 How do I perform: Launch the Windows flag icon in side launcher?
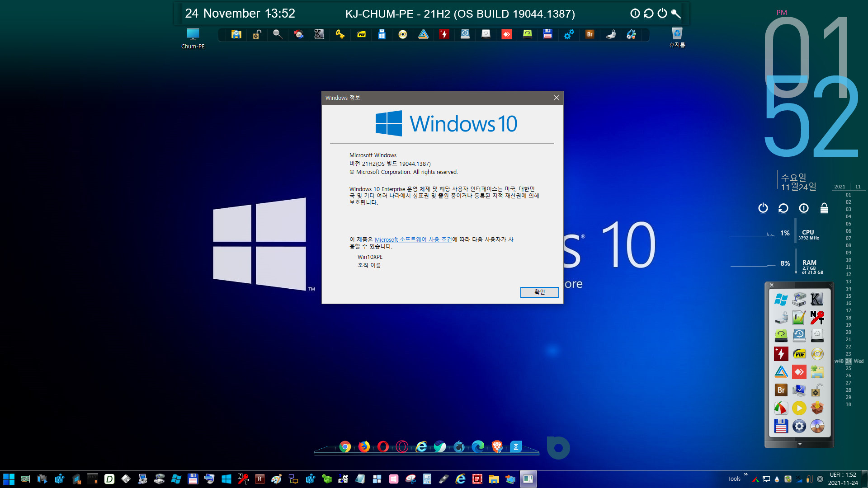tap(781, 299)
